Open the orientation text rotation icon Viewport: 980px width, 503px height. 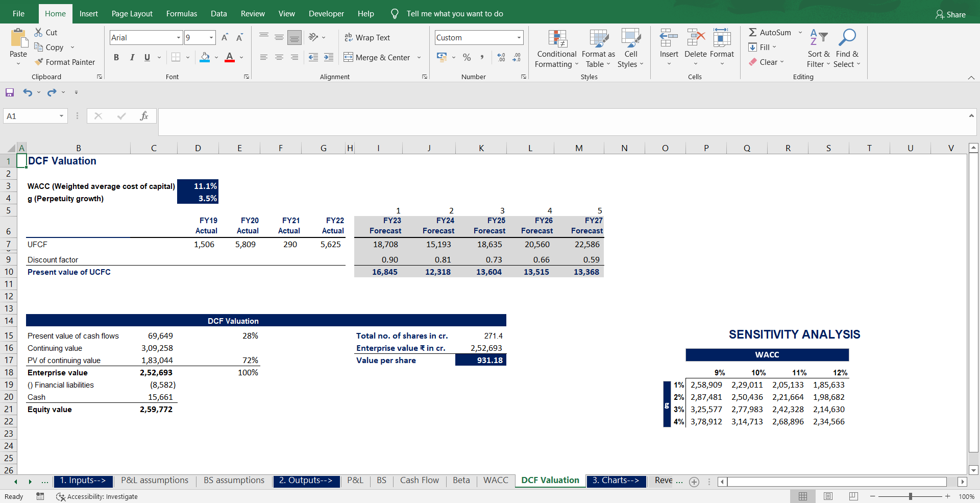coord(313,37)
